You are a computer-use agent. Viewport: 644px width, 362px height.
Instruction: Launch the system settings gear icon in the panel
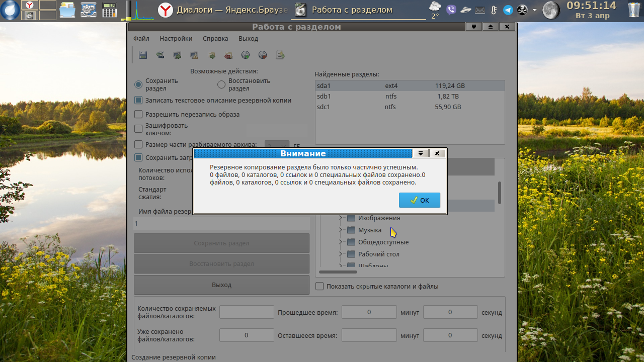pyautogui.click(x=89, y=10)
